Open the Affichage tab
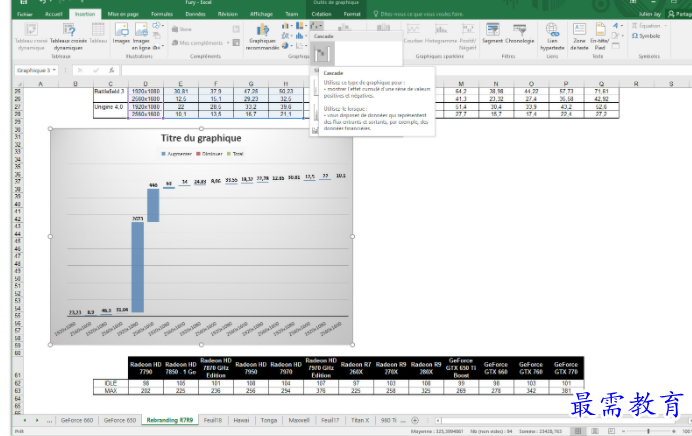 262,14
